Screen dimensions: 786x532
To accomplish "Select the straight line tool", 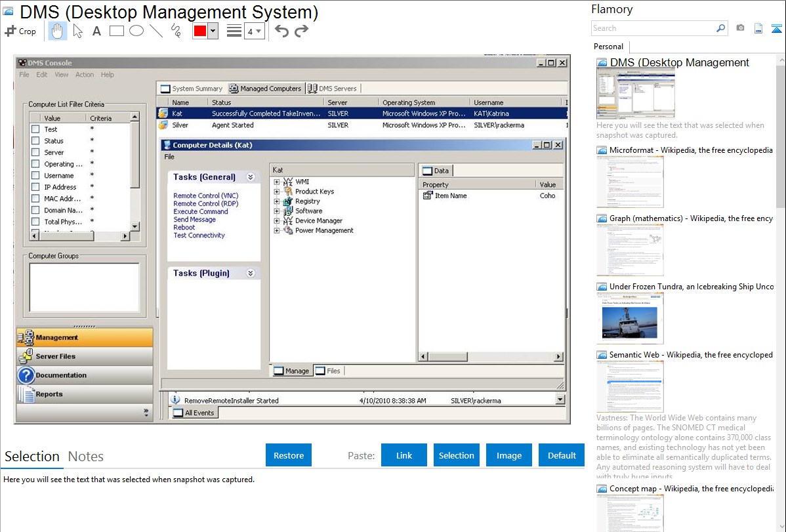I will coord(156,31).
